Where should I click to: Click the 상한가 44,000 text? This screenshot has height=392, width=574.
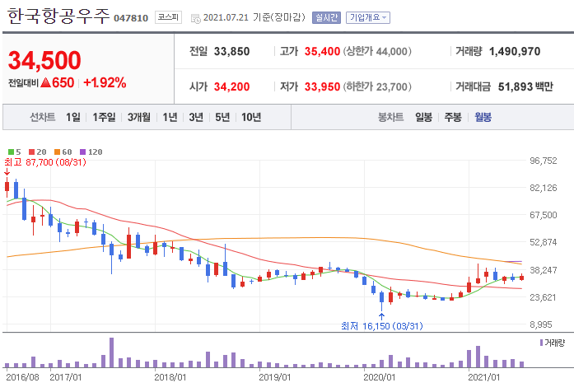tap(377, 51)
